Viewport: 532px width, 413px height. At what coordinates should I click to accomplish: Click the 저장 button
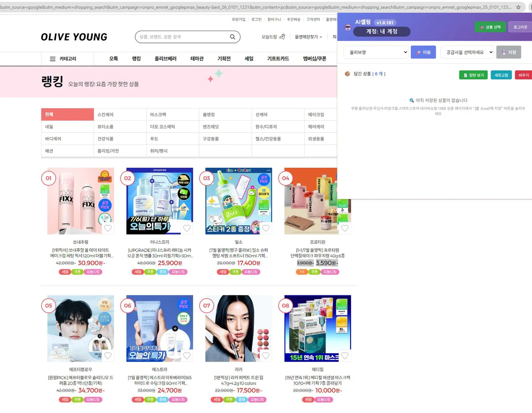coord(509,52)
